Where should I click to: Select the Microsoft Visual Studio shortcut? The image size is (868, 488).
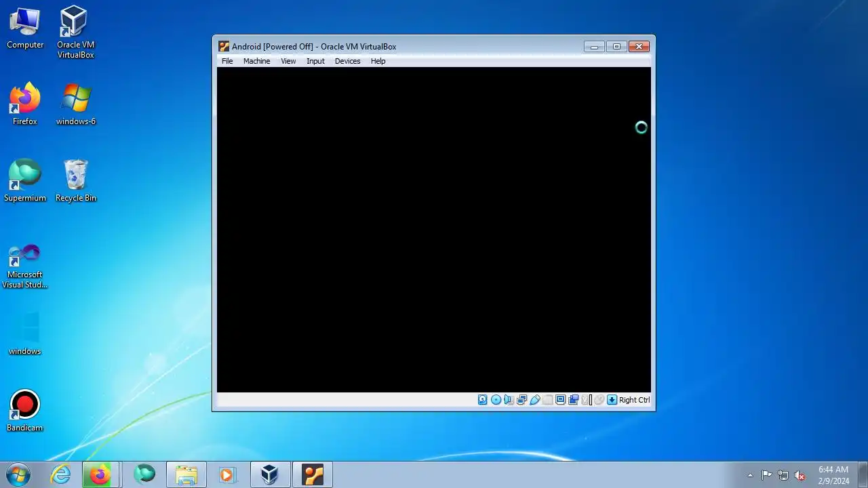click(25, 266)
